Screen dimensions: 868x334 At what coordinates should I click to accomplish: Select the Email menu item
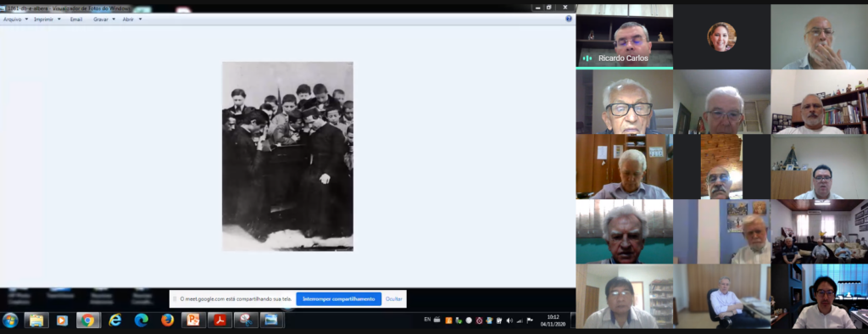tap(76, 19)
